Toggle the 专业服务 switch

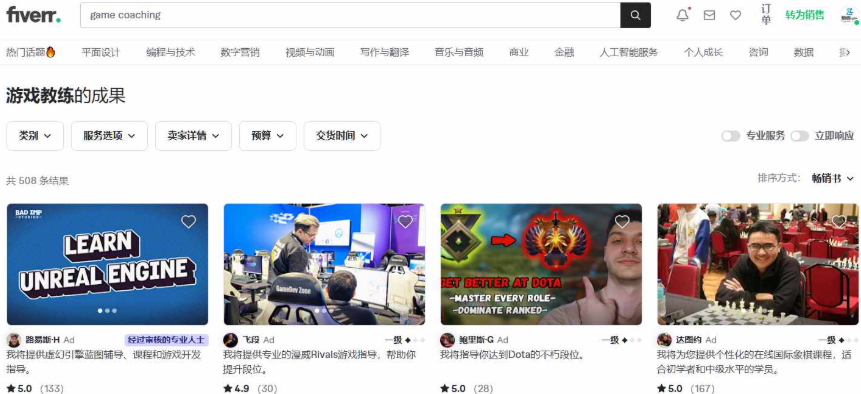pyautogui.click(x=731, y=136)
